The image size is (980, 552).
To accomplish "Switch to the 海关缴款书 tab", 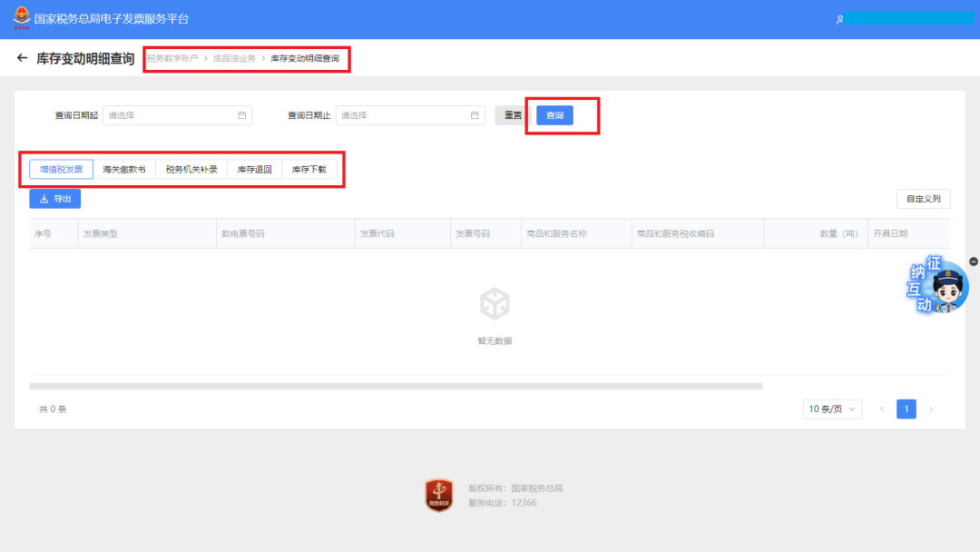I will pyautogui.click(x=124, y=170).
